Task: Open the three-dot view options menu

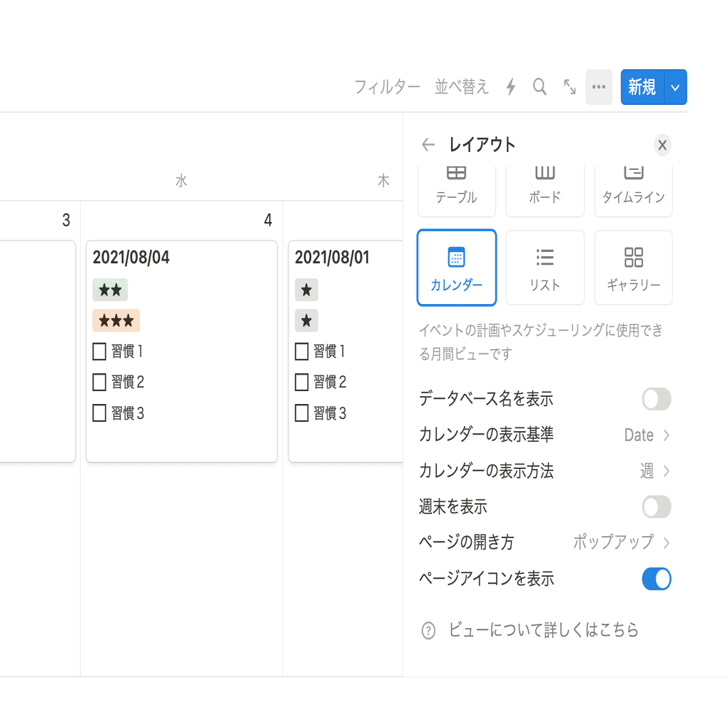Action: (x=599, y=87)
